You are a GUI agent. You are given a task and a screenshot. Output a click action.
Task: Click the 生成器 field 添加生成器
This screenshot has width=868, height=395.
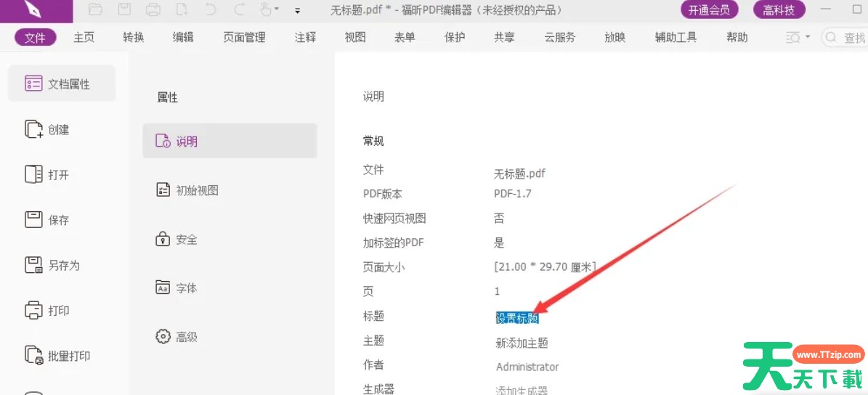522,391
